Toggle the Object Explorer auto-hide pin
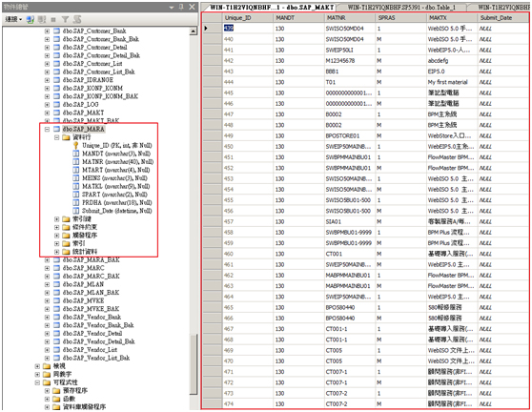 tap(181, 7)
